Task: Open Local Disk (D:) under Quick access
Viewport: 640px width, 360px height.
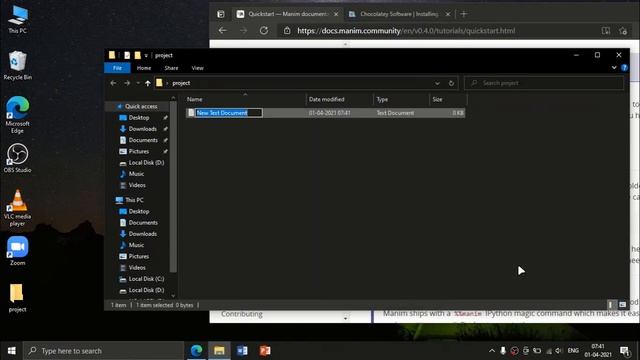Action: click(x=146, y=162)
